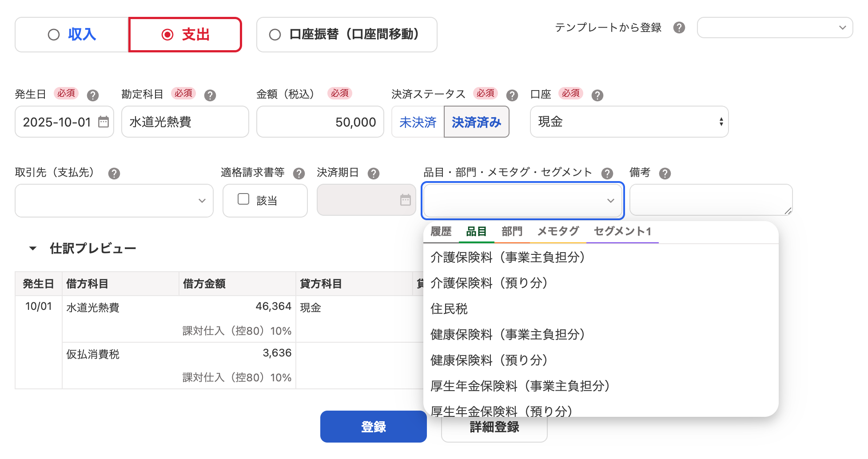This screenshot has height=459, width=868.
Task: Show help tooltip for 適格請求書等
Action: 299,173
